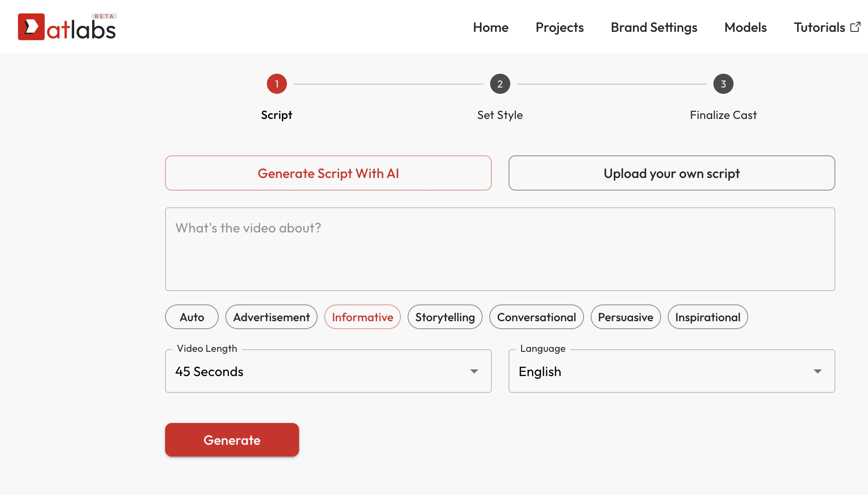Screen dimensions: 868x495
Task: Choose the Persuasive script style
Action: (x=625, y=317)
